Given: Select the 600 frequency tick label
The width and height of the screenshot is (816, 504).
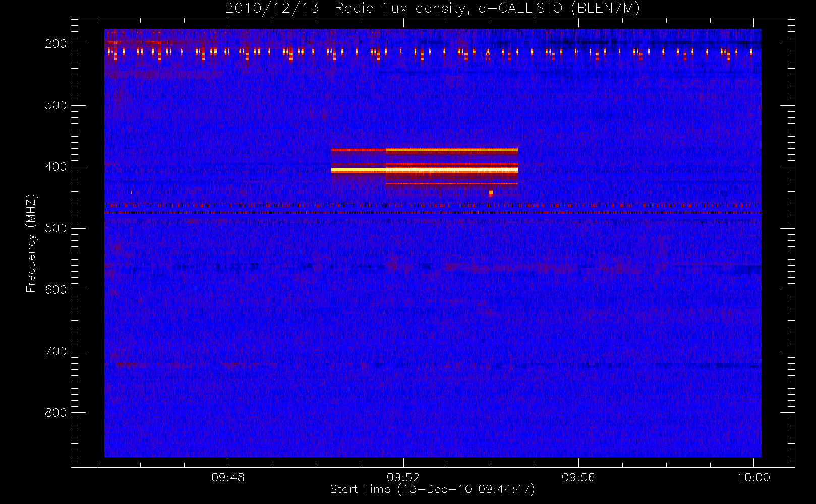Looking at the screenshot, I should click(56, 290).
